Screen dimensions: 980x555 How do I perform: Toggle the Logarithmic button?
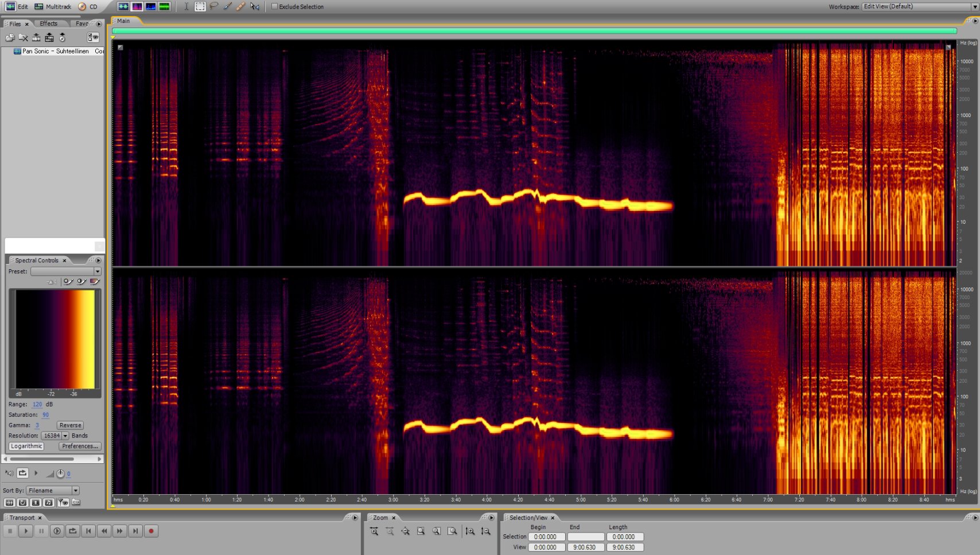[26, 446]
